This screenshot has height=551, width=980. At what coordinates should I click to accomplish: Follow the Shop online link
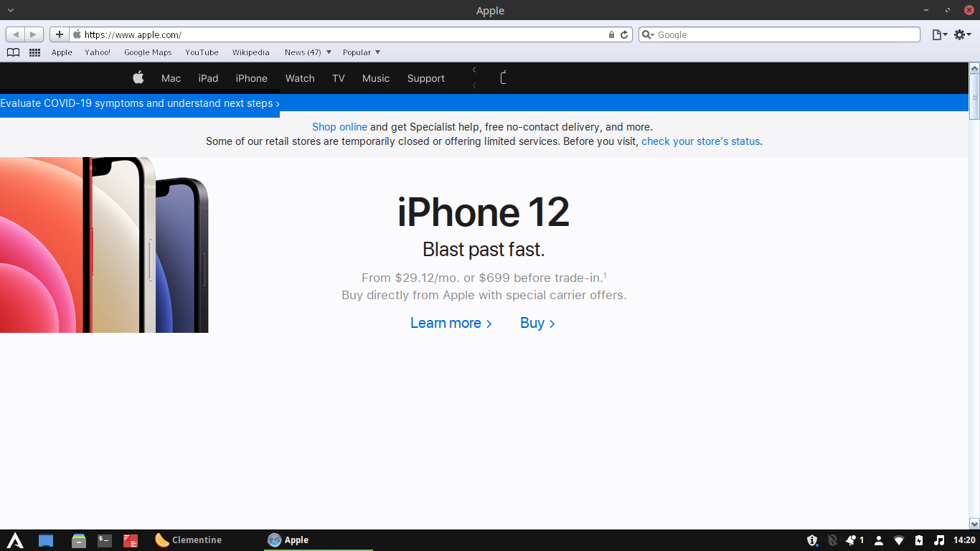tap(339, 127)
